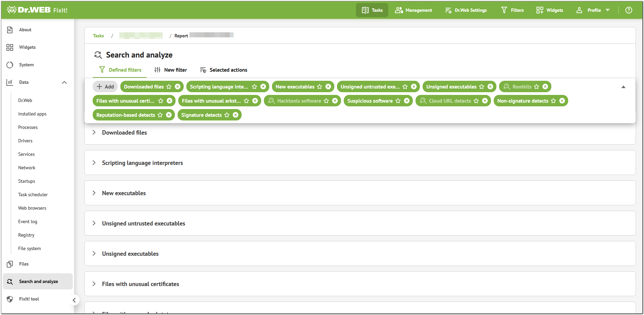Open Dr.Web Settings in top navigation
This screenshot has height=315, width=644.
point(466,10)
